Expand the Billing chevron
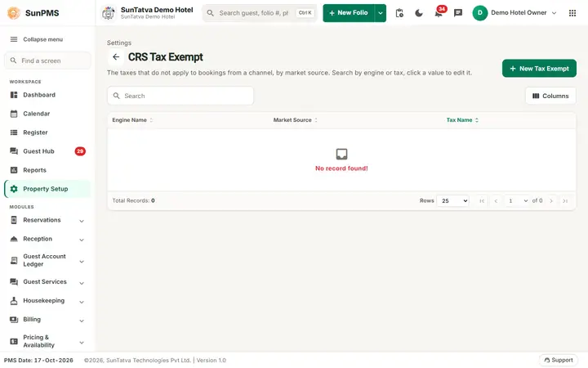The image size is (588, 368). (x=82, y=321)
